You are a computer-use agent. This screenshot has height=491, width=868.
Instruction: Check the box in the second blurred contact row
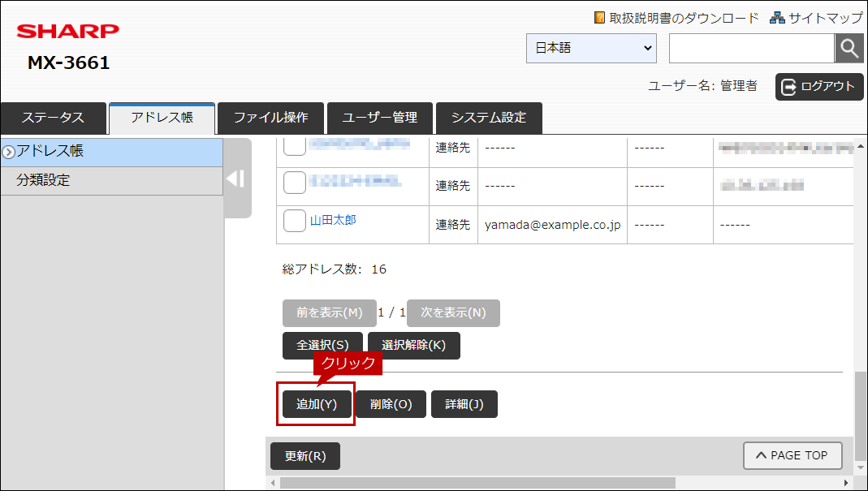tap(295, 183)
